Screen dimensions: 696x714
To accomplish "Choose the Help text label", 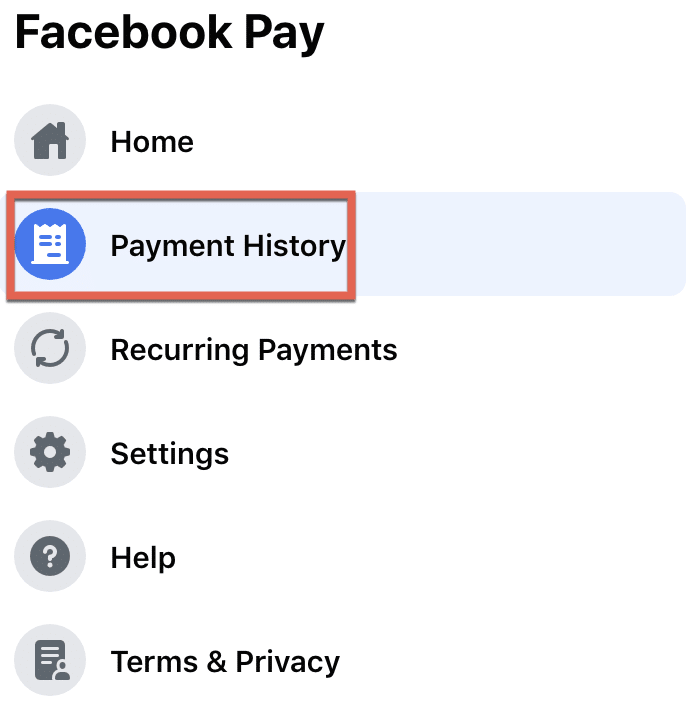I will tap(143, 558).
